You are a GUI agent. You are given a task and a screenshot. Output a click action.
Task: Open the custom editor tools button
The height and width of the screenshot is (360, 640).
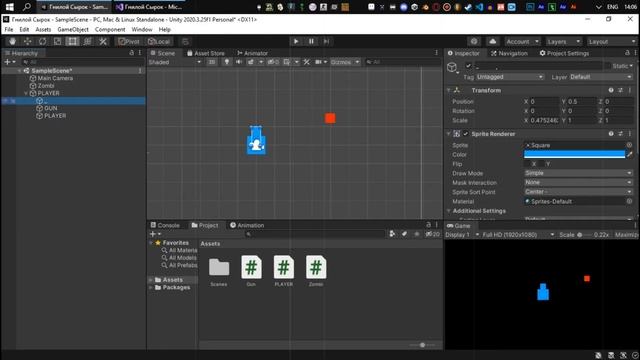103,41
